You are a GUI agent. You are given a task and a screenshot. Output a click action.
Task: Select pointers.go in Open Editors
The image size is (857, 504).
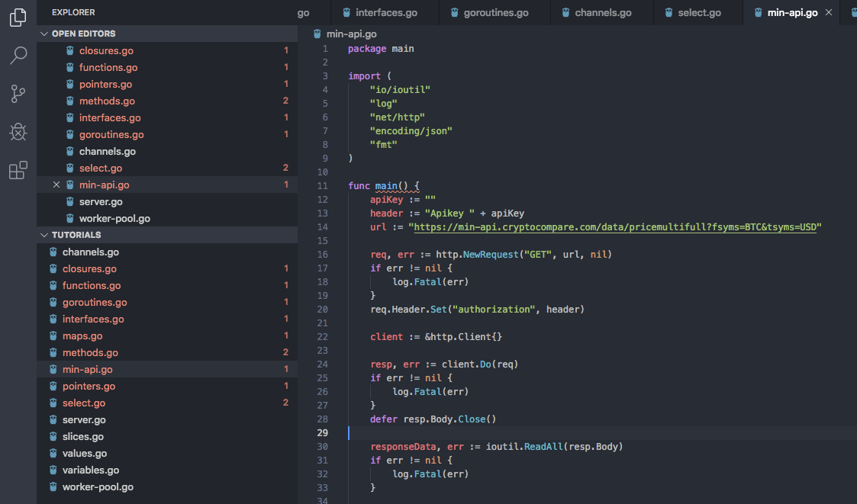[x=105, y=84]
